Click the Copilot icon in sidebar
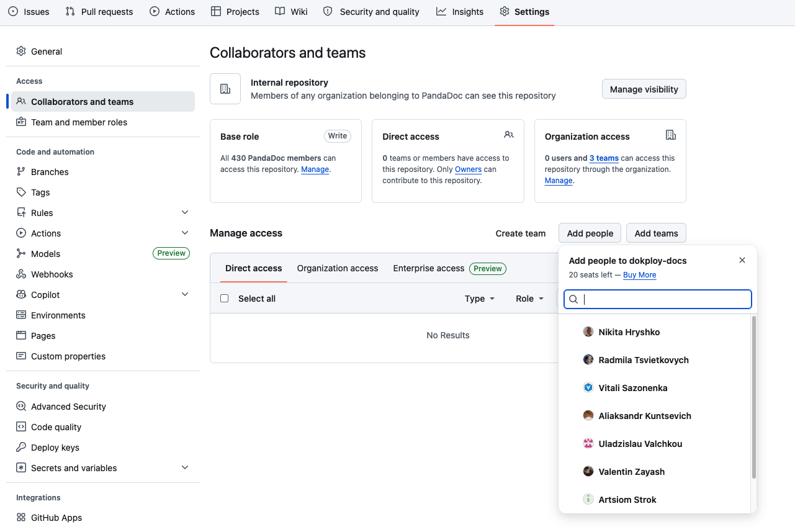This screenshot has width=795, height=532. coord(21,295)
